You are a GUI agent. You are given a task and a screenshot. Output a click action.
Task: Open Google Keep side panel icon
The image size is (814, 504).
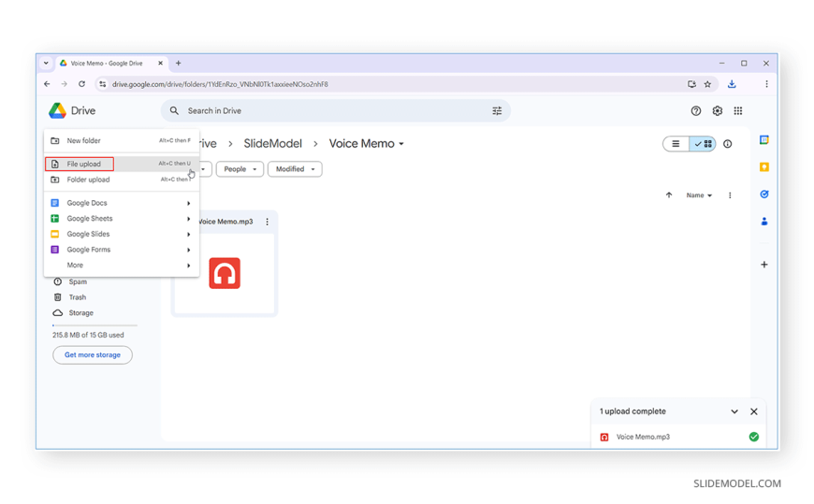click(x=764, y=167)
